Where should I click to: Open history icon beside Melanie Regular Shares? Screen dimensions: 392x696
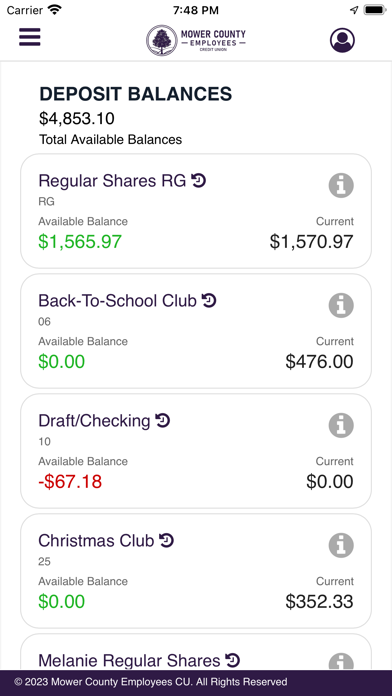coord(233,660)
